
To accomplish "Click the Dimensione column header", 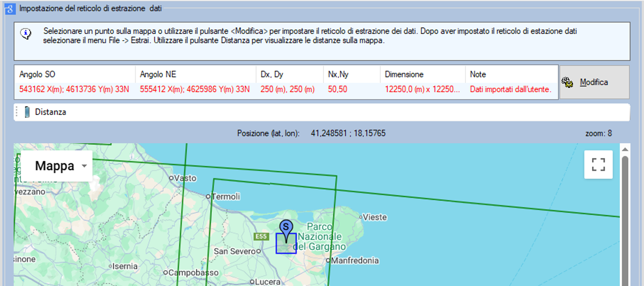I will (404, 75).
